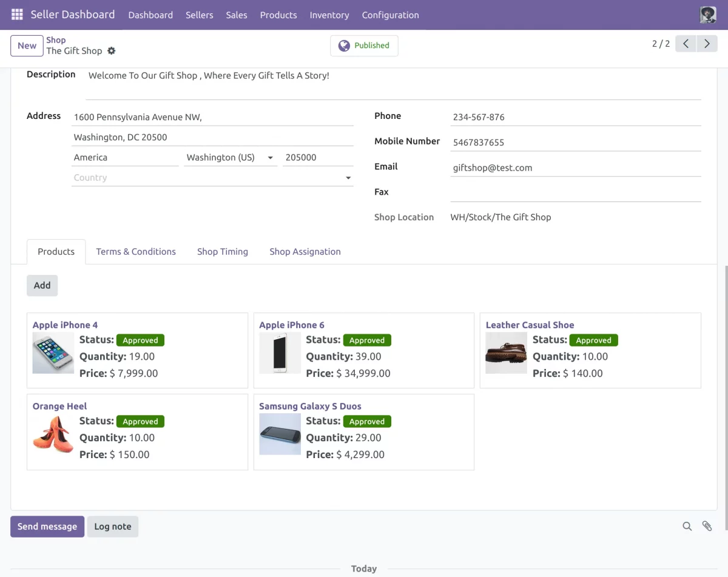Click the Add product button
Screen dimensions: 728x577
42,285
